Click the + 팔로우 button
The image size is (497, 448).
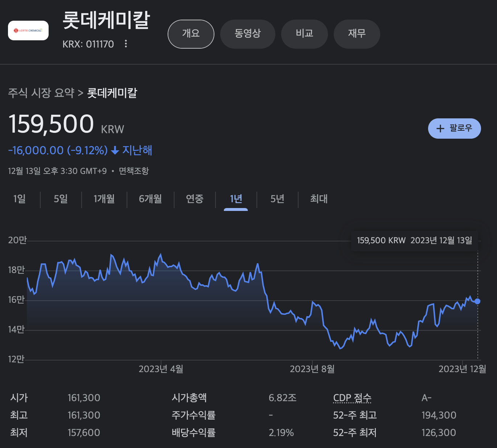tap(455, 129)
